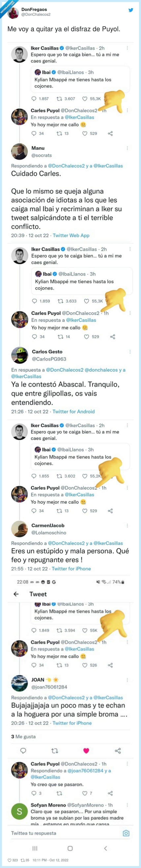Open Sofyan Moreno's green avatar
The image size is (141, 868).
pos(19,811)
